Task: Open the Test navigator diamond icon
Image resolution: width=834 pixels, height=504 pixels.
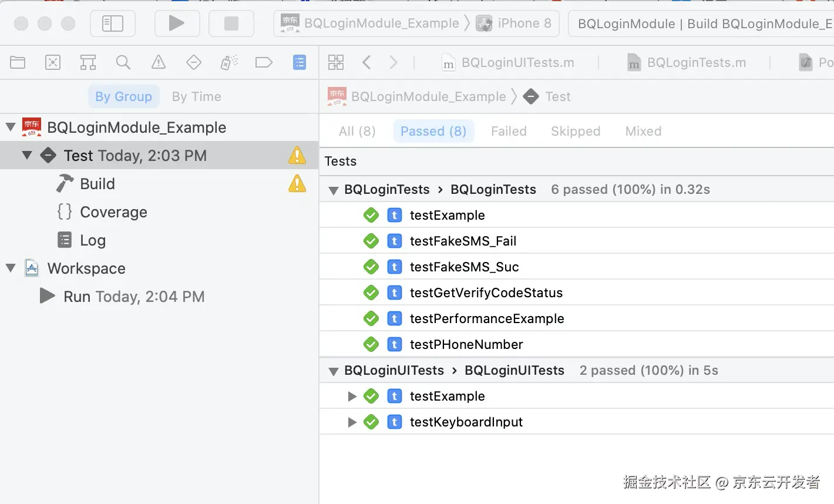Action: (x=194, y=62)
